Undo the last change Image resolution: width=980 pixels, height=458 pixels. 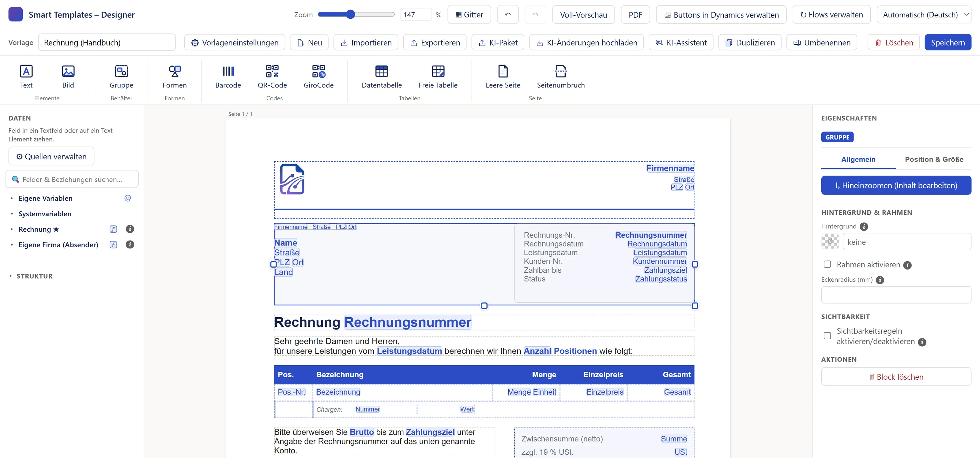click(507, 14)
